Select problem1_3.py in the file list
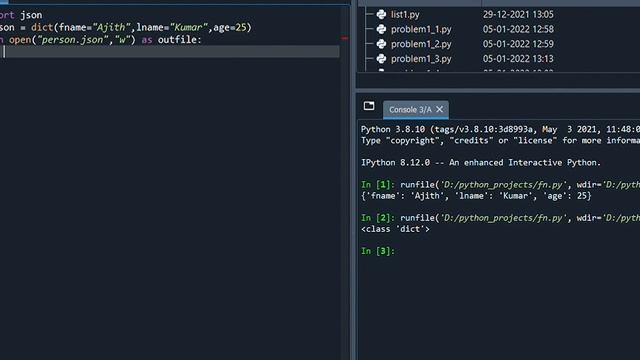The image size is (640, 360). point(421,59)
